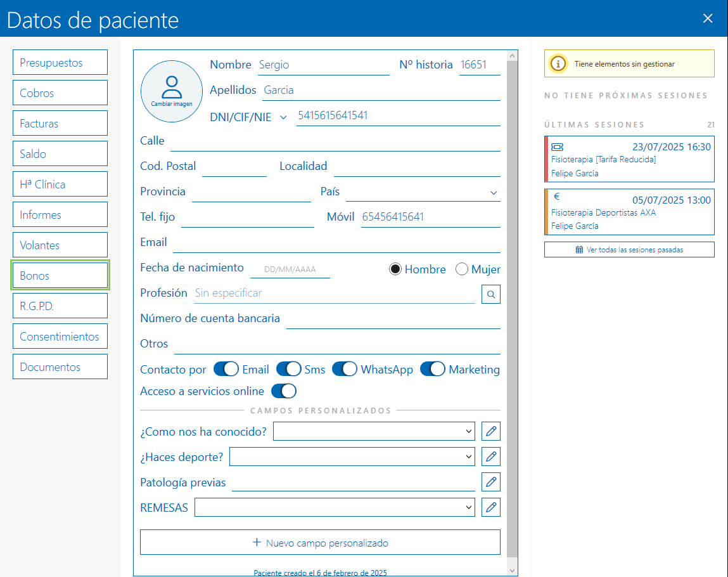The height and width of the screenshot is (577, 728).
Task: Select the Mujer radio button
Action: click(461, 269)
